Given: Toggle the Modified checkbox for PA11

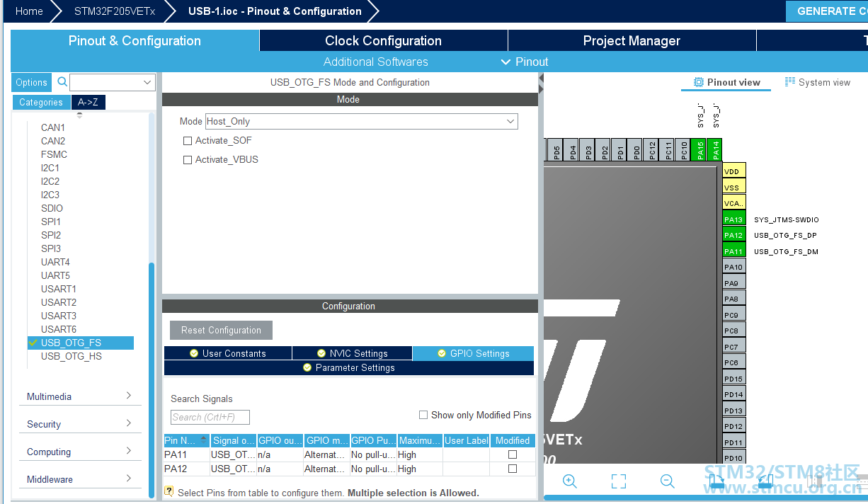Looking at the screenshot, I should (x=513, y=454).
